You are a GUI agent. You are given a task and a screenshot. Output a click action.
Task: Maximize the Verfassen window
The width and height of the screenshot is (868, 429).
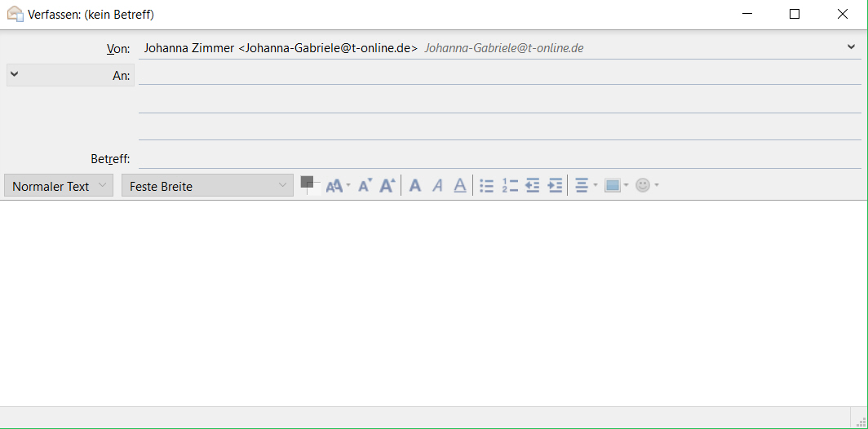[795, 14]
